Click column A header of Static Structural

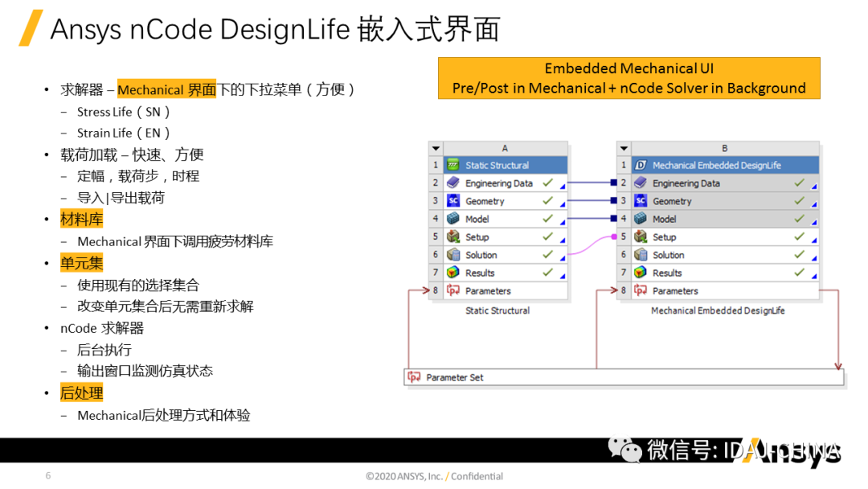pos(505,149)
